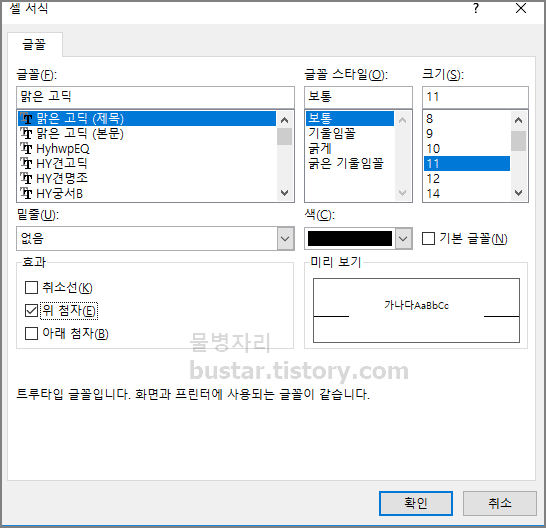Click the font list scrollbar thumb
546x528 pixels.
(284, 137)
